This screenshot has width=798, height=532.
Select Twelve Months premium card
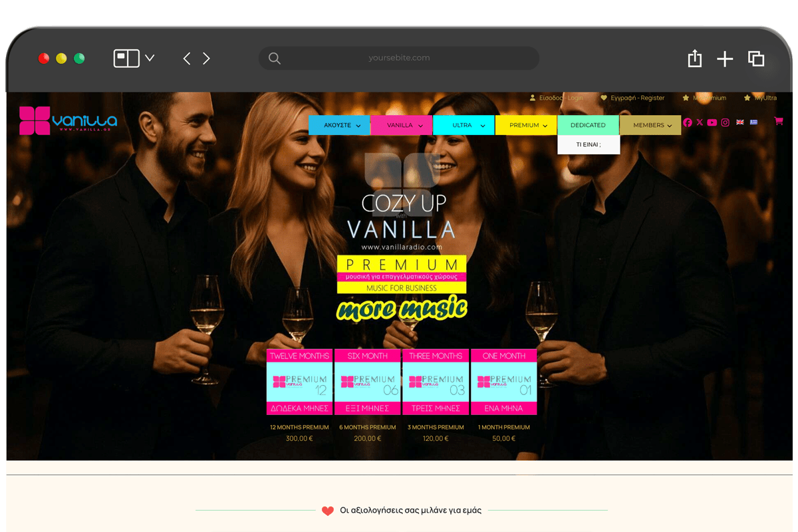tap(299, 382)
